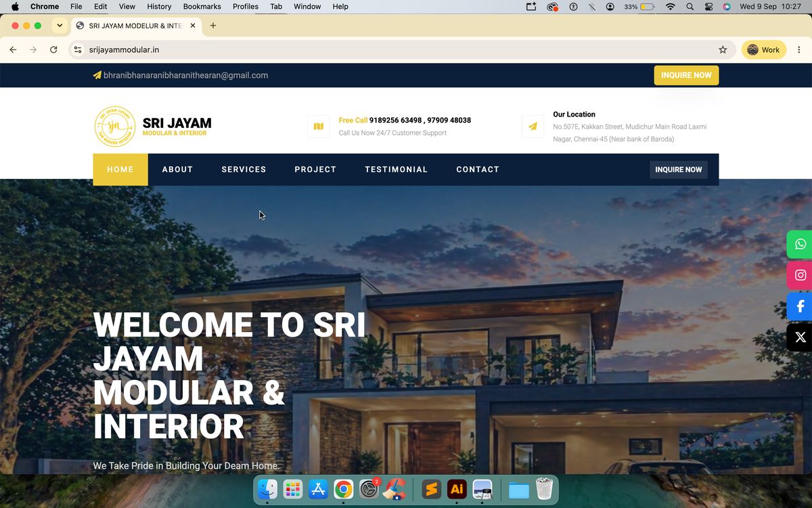This screenshot has height=508, width=812.
Task: Open the Instagram floating social button
Action: 800,275
